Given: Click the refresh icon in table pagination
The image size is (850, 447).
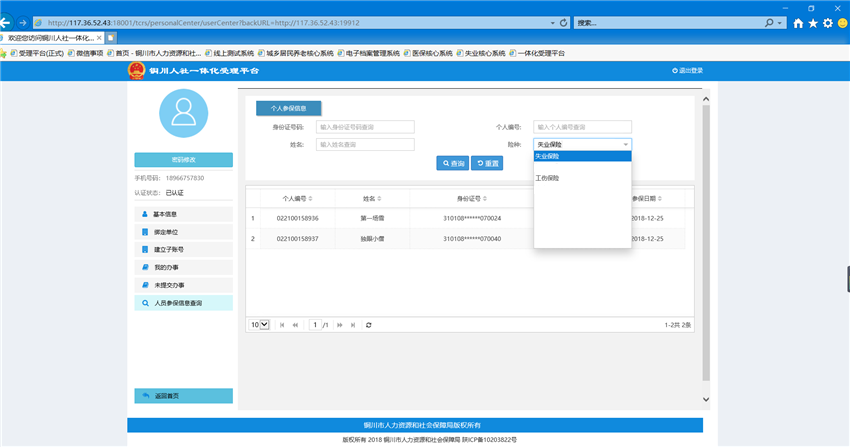Looking at the screenshot, I should pyautogui.click(x=369, y=325).
